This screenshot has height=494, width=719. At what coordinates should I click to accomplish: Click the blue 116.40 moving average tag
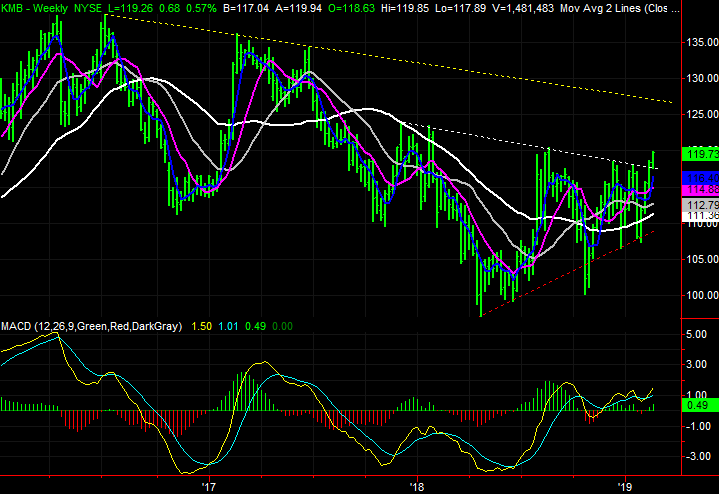[x=699, y=177]
